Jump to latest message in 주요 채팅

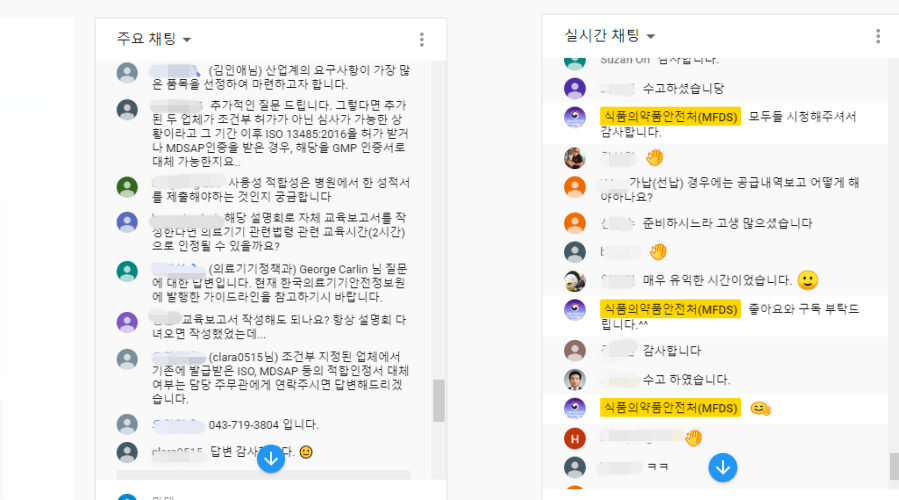click(271, 459)
